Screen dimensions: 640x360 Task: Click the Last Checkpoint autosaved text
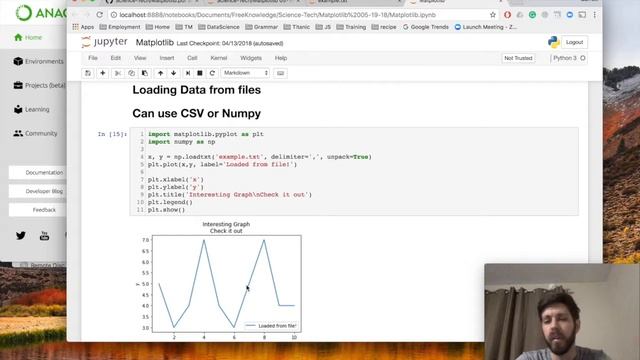pyautogui.click(x=230, y=43)
